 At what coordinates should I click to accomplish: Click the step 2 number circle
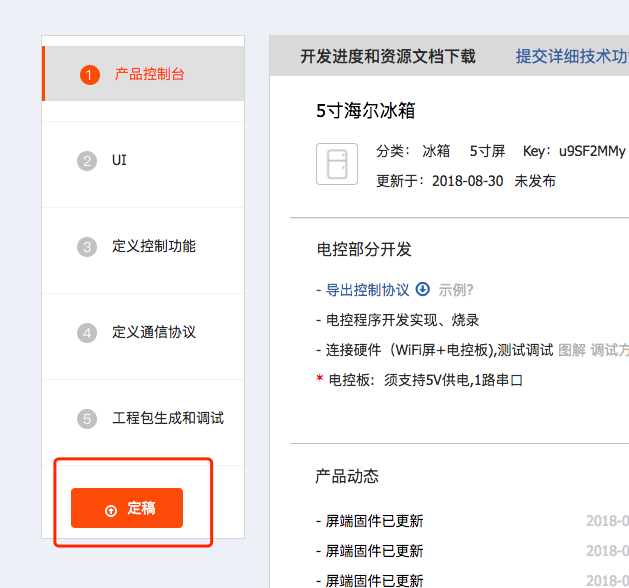coord(87,161)
